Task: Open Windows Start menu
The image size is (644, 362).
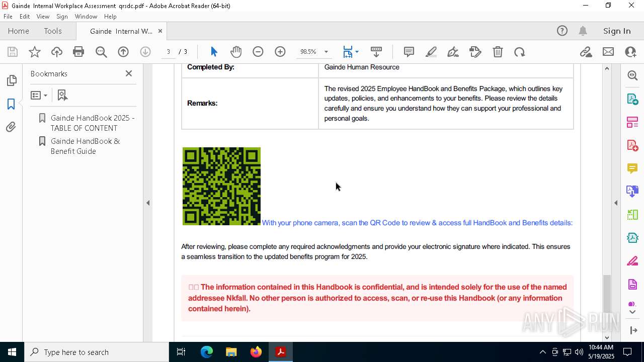Action: 12,352
